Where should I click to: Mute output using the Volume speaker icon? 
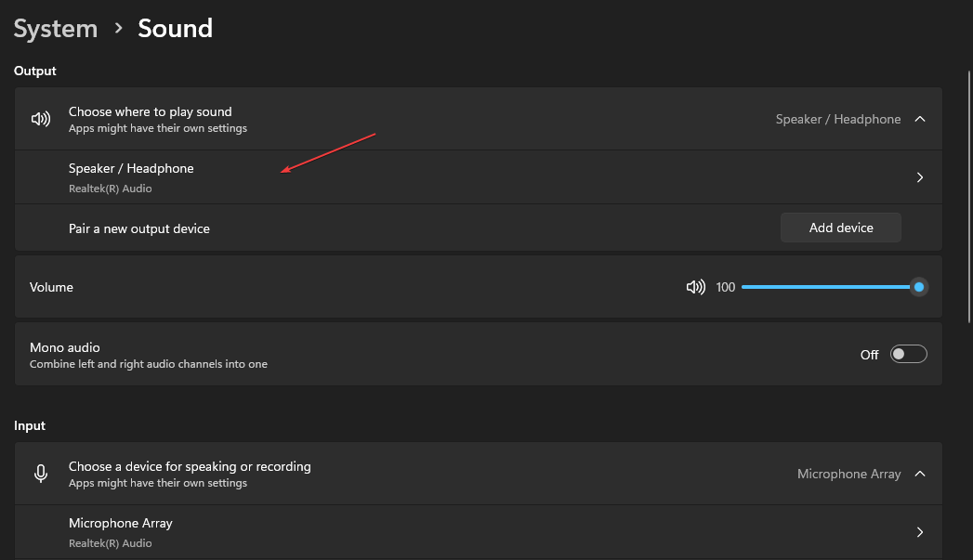tap(694, 288)
